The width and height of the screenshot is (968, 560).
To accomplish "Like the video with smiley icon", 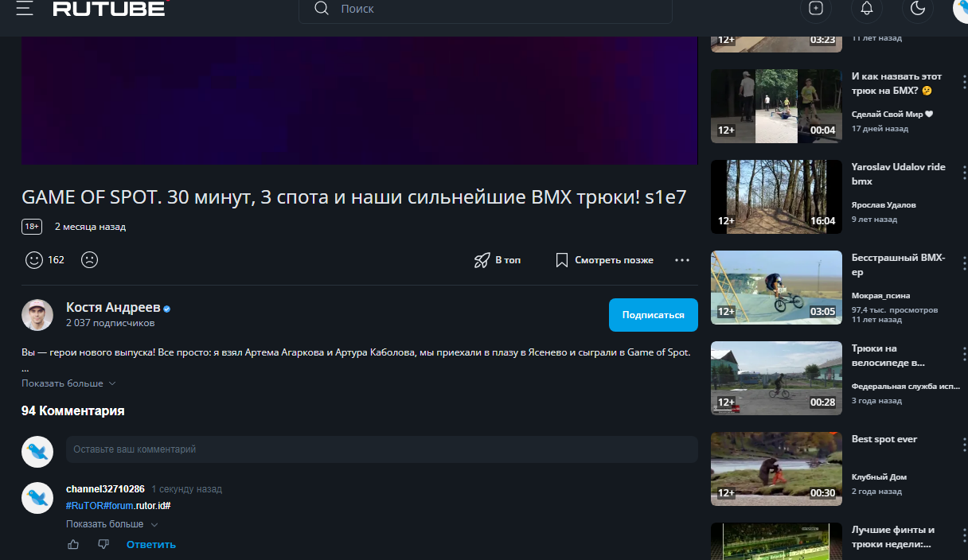I will pyautogui.click(x=33, y=259).
